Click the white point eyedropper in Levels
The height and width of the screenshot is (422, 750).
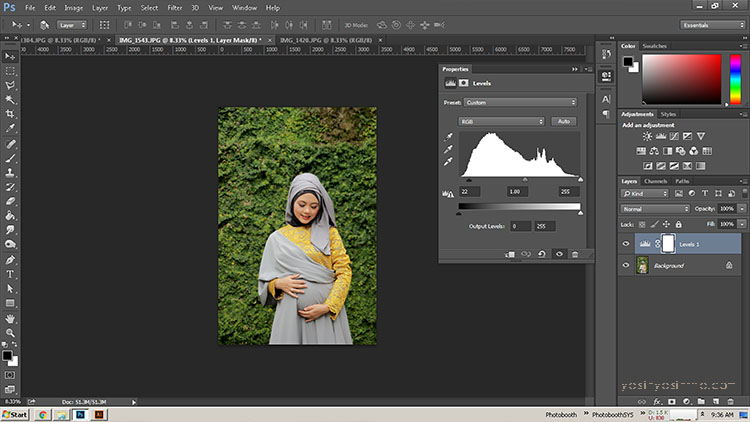(x=448, y=162)
